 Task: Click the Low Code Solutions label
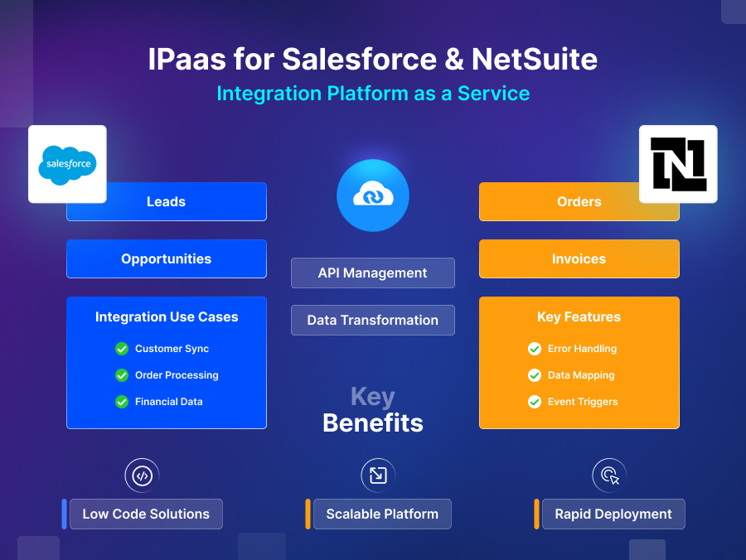pos(146,514)
